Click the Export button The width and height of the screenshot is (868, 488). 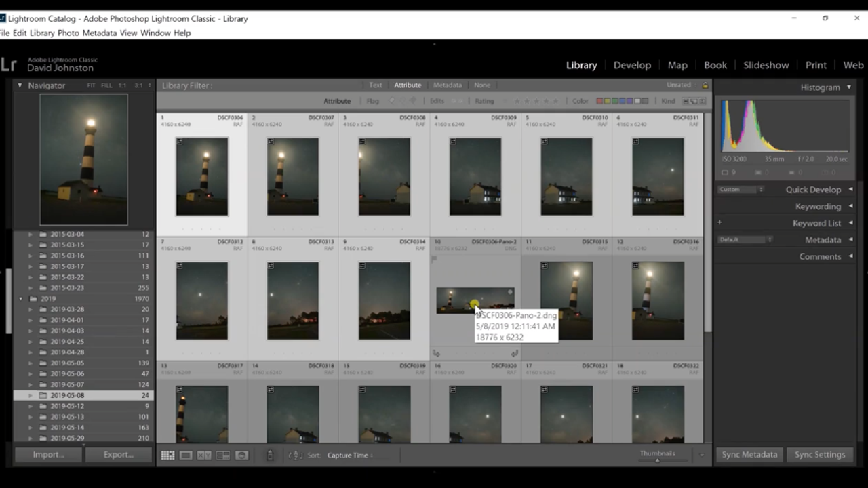point(119,454)
